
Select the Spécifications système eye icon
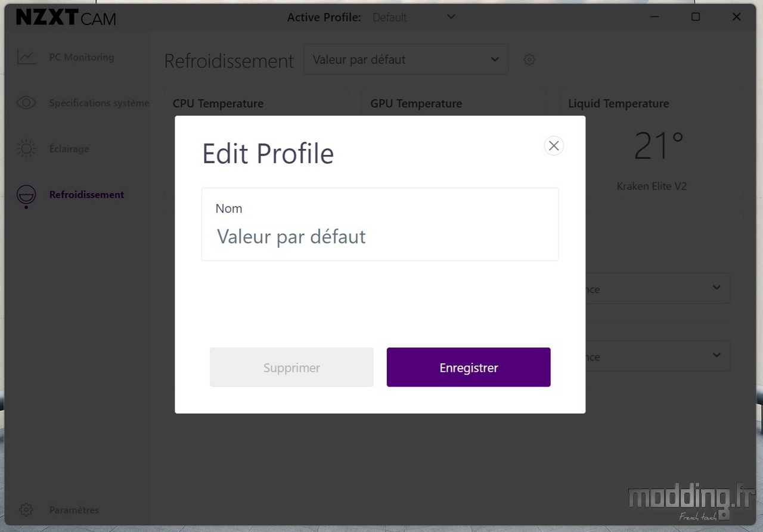pyautogui.click(x=26, y=103)
